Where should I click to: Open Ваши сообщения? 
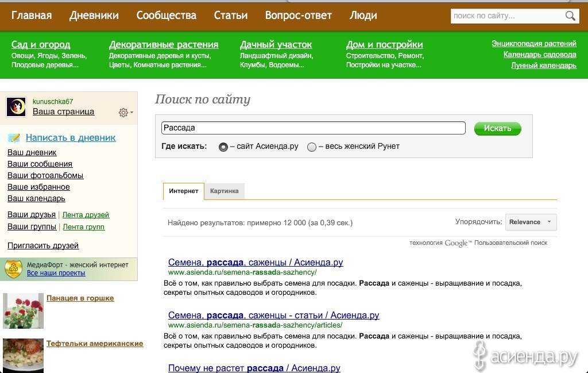coord(40,164)
